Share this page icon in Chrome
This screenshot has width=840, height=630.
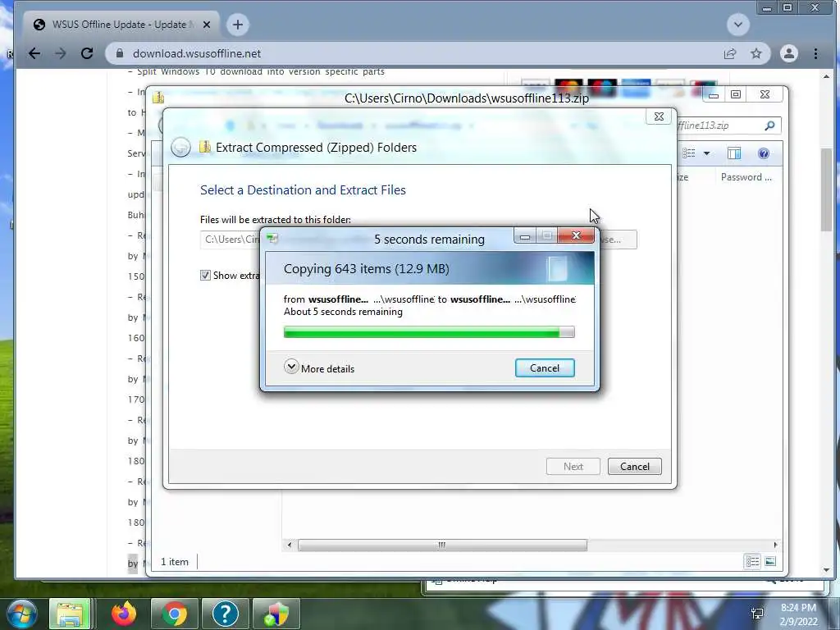(730, 53)
